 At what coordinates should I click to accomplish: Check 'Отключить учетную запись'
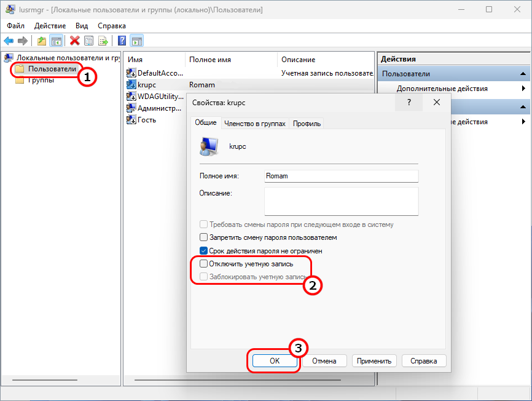203,264
